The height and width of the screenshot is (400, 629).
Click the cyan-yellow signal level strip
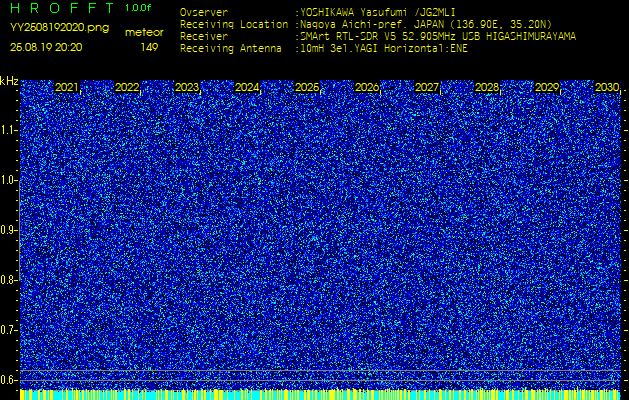(321, 394)
